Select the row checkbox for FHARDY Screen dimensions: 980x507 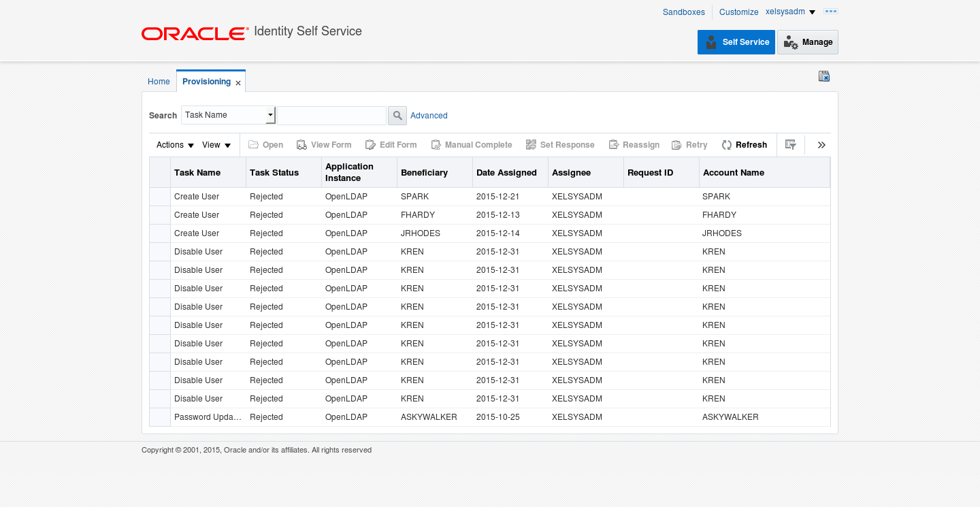159,214
